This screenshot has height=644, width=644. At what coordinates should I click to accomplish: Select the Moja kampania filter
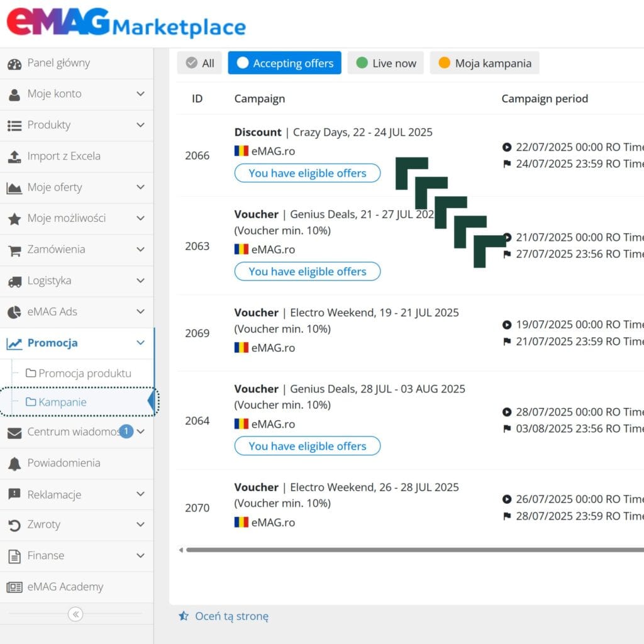point(485,63)
